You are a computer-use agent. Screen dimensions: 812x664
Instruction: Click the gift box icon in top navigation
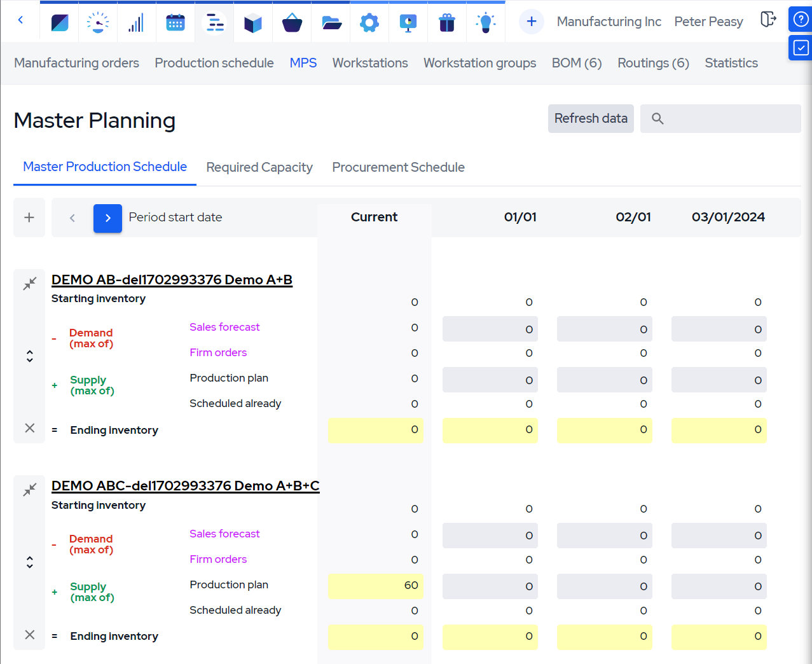pyautogui.click(x=447, y=22)
